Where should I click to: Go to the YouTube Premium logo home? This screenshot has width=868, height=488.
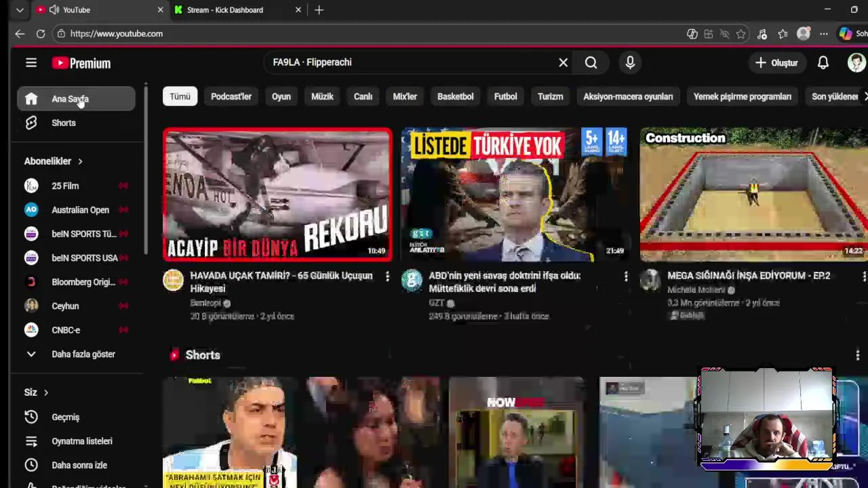tap(81, 63)
